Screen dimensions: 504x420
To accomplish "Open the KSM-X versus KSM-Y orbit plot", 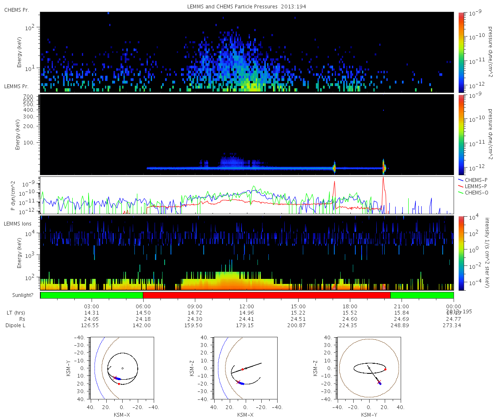I will click(x=122, y=368).
